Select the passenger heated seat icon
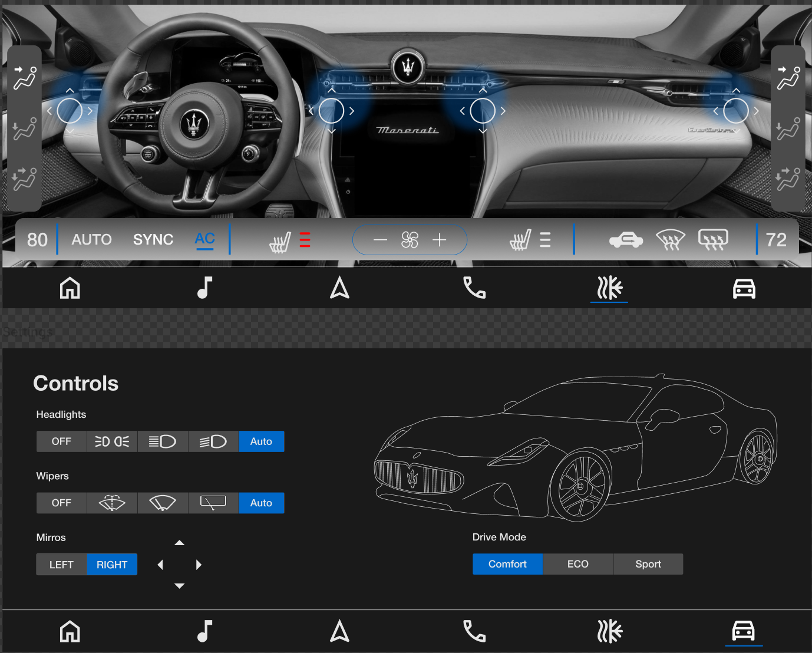This screenshot has height=653, width=812. 523,239
